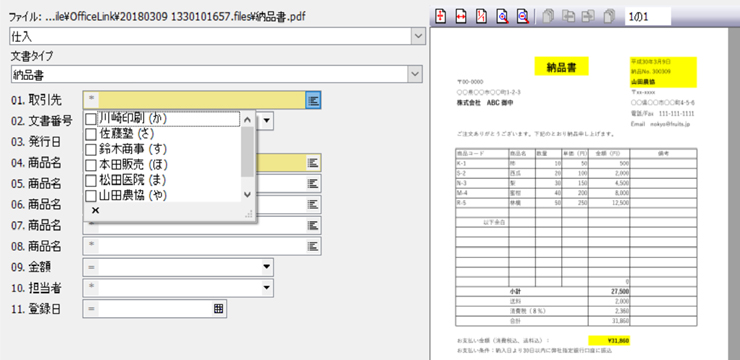Click the 納品書 title in preview
Image resolution: width=740 pixels, height=360 pixels.
[561, 67]
